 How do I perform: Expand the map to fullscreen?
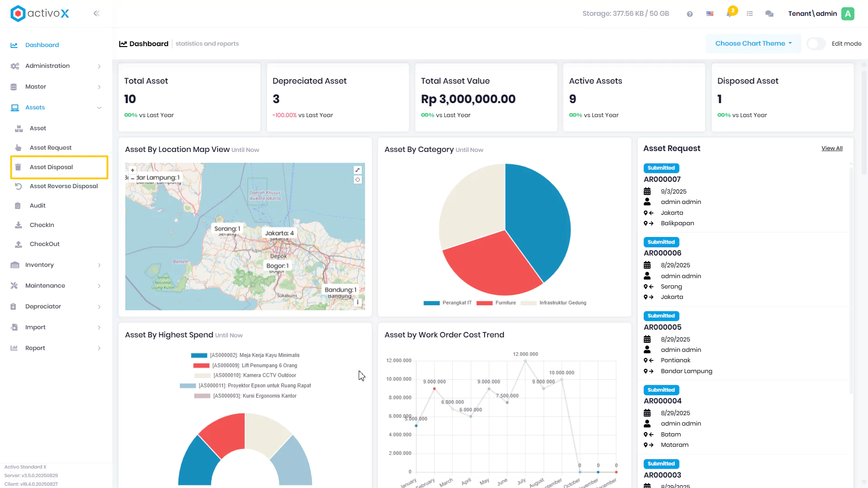pos(358,170)
